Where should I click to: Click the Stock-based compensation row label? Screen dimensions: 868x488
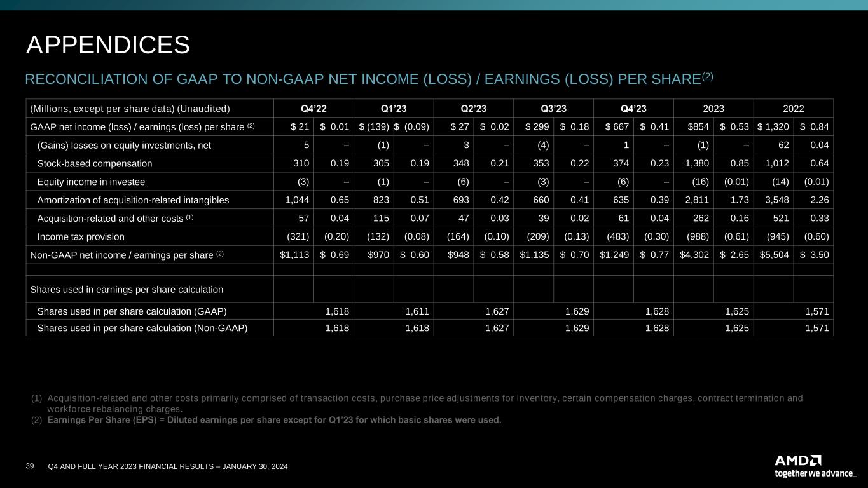coord(95,163)
